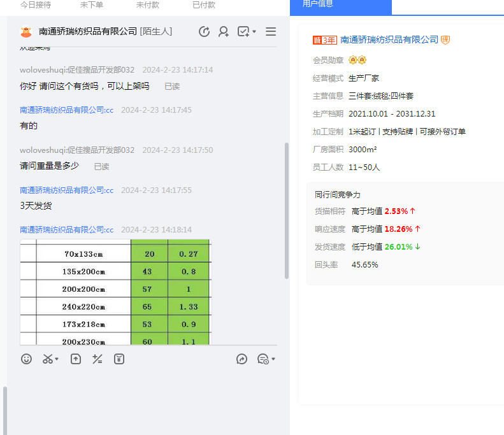This screenshot has height=435, width=504.
Task: Open 南通骄瑞纺织品有限公司 link in user info
Action: click(x=389, y=40)
